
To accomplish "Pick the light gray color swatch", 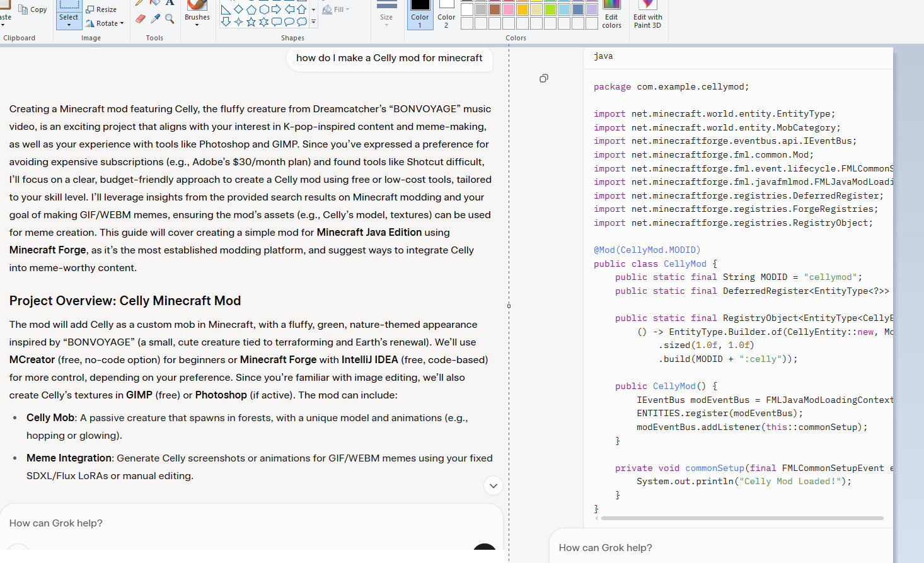I will click(481, 9).
